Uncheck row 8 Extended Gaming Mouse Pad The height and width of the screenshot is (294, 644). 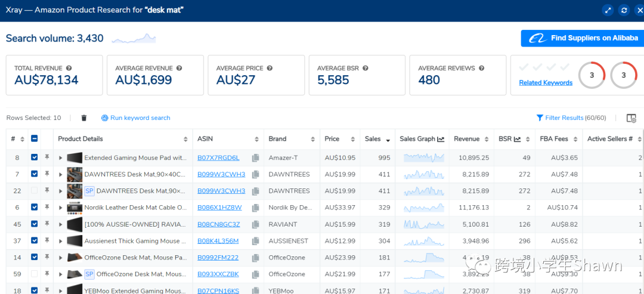pos(35,157)
